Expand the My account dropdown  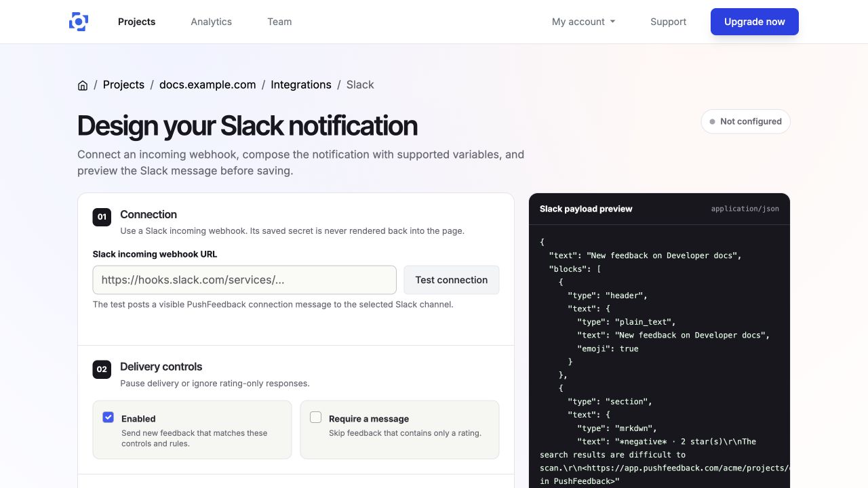[x=584, y=22]
